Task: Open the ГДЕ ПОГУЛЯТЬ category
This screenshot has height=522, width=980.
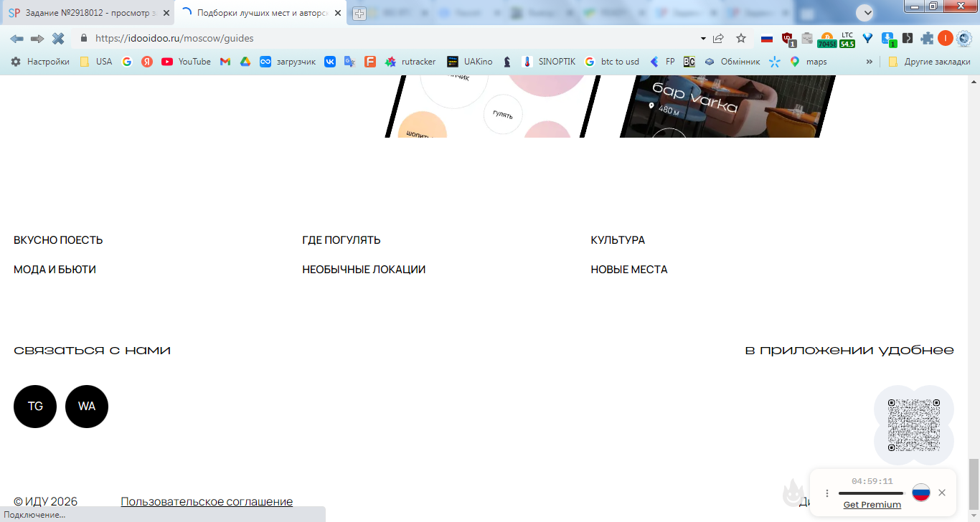Action: tap(341, 240)
